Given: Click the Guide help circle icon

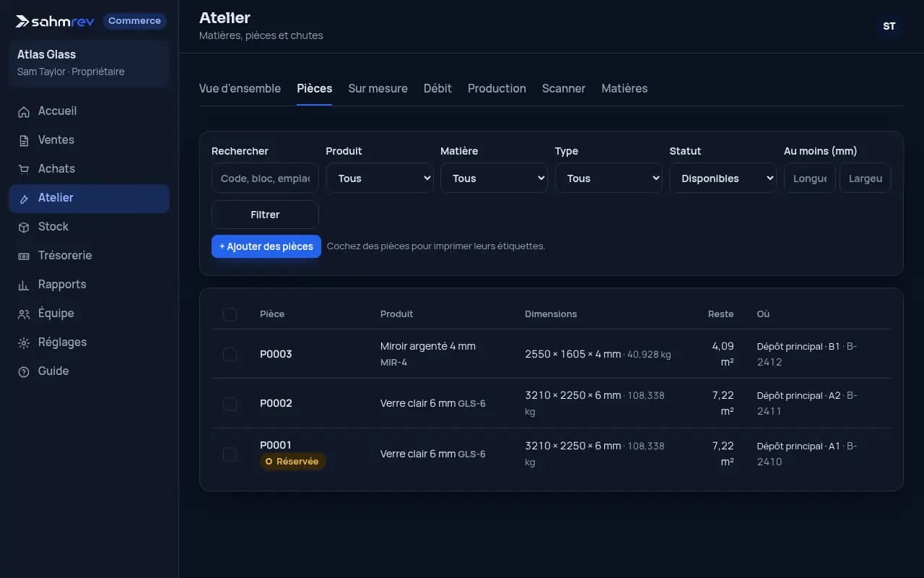Looking at the screenshot, I should pos(24,371).
